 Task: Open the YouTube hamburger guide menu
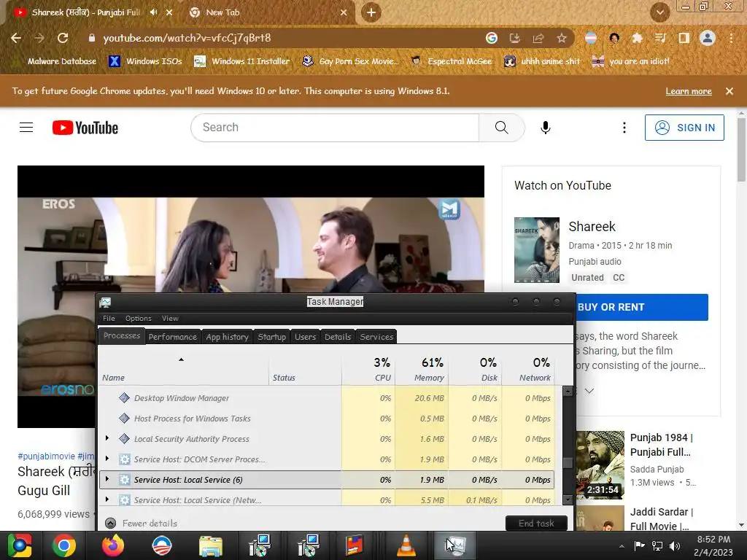point(26,128)
